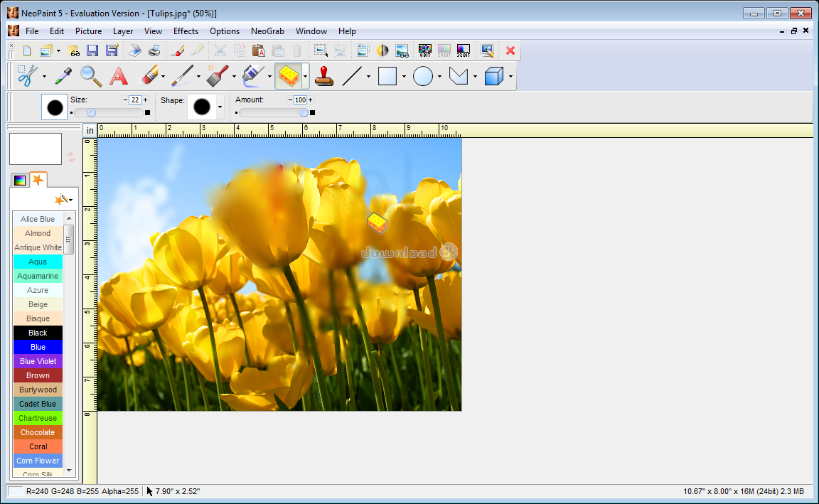Image resolution: width=819 pixels, height=504 pixels.
Task: Select the wide paint brush effects tool
Action: 218,76
